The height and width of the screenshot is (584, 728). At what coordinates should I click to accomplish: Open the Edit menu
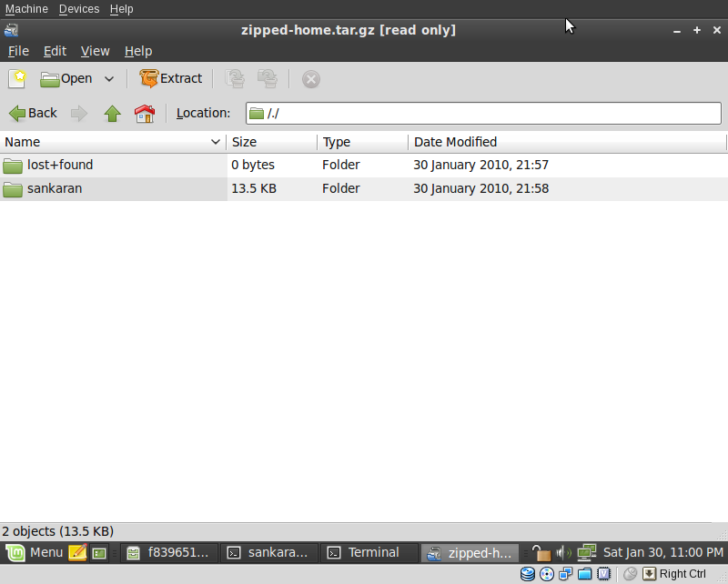(55, 51)
